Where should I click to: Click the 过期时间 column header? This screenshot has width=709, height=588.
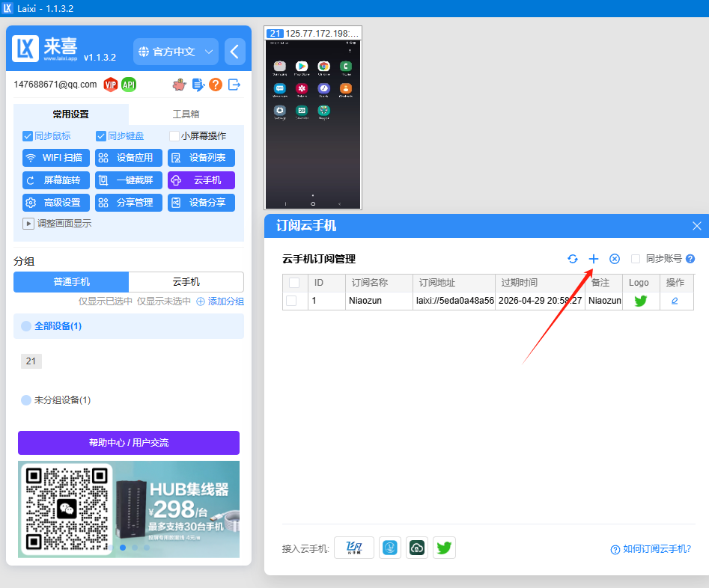point(541,283)
